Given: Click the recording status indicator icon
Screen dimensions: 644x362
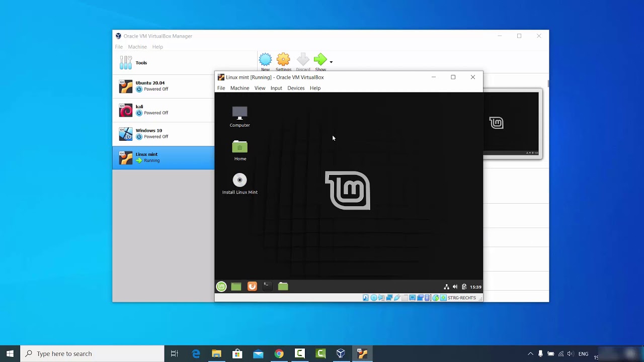Looking at the screenshot, I should [x=420, y=298].
